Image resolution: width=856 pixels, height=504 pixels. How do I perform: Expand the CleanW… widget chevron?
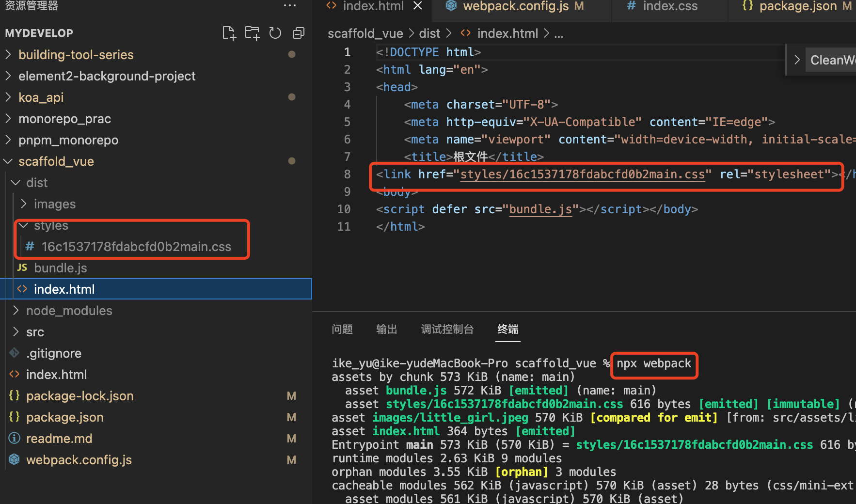pos(797,60)
